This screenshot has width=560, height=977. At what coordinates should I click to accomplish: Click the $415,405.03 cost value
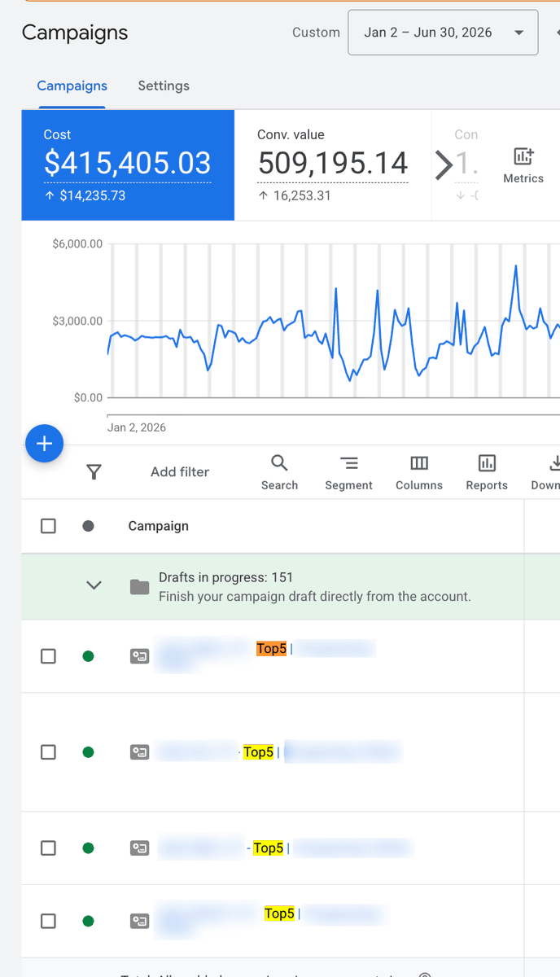click(128, 164)
